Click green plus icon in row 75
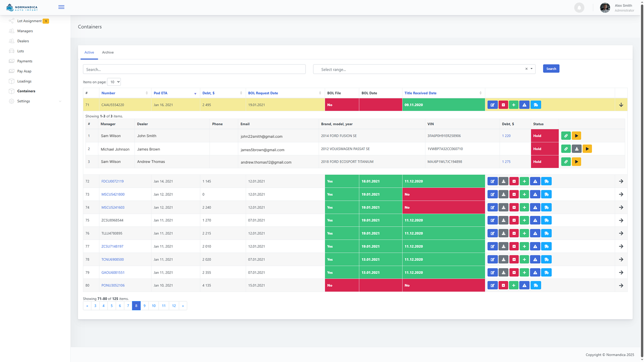 (x=524, y=221)
